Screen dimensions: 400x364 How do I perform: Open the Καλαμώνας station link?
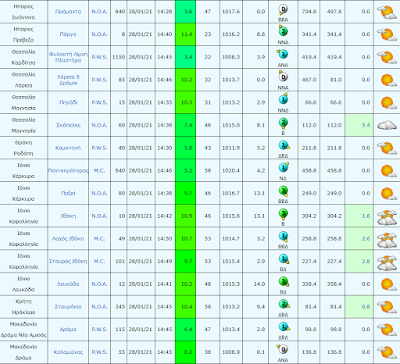tap(68, 352)
